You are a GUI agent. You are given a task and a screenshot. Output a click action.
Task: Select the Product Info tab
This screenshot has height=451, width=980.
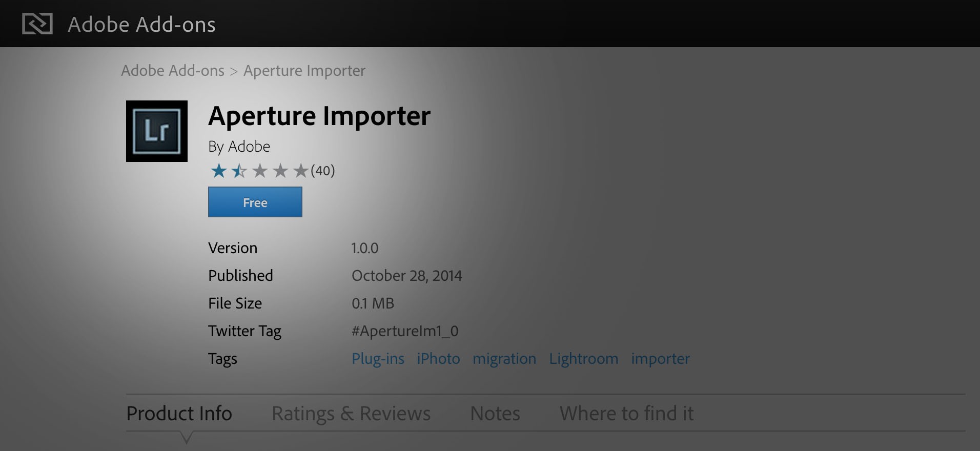click(x=179, y=413)
